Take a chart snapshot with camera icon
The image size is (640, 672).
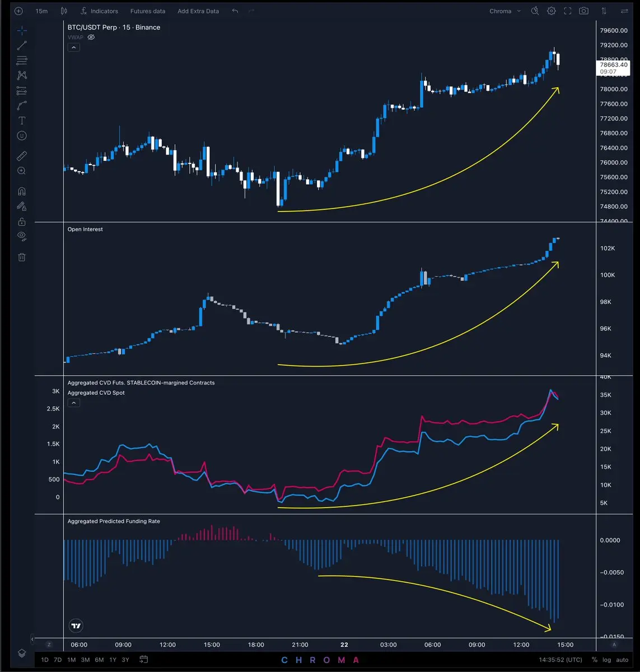tap(584, 11)
